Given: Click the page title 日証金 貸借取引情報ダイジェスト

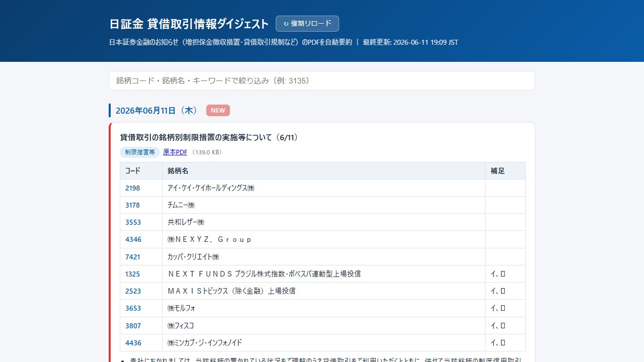Looking at the screenshot, I should (x=189, y=24).
